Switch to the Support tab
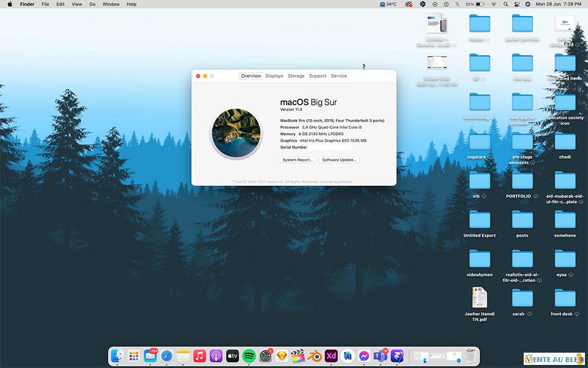The height and width of the screenshot is (368, 588). click(x=318, y=76)
